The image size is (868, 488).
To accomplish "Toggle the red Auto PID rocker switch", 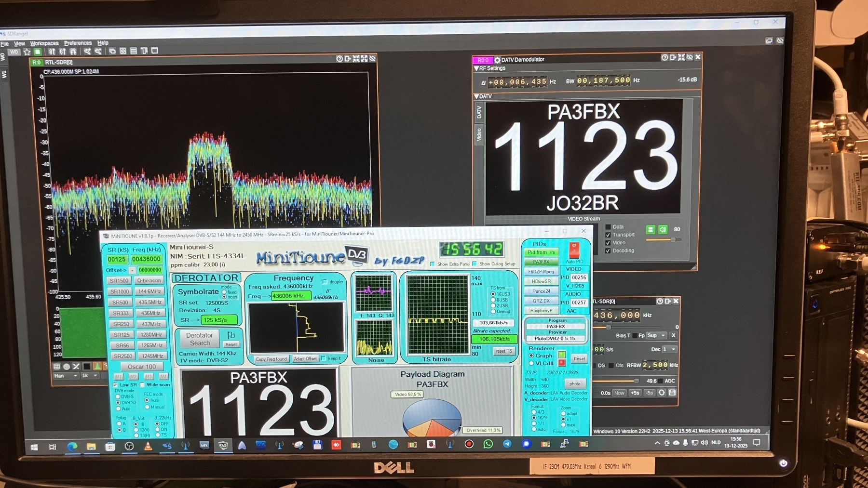I will (x=574, y=250).
